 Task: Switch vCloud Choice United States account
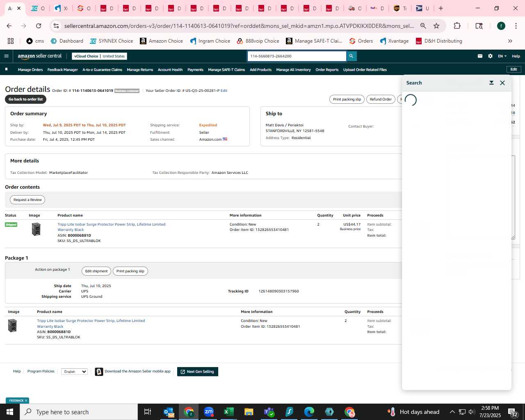pos(99,56)
